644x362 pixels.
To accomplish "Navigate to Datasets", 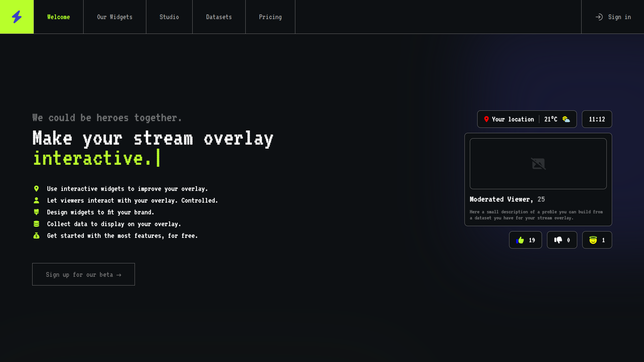I will (219, 17).
